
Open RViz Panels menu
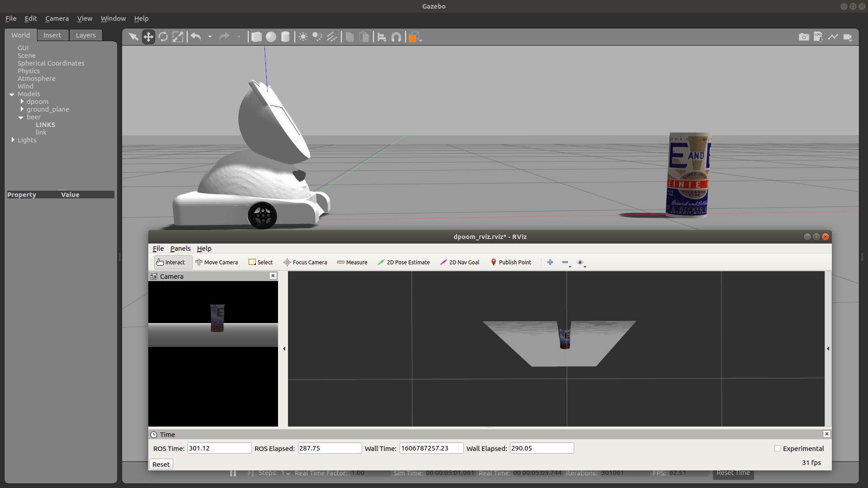click(180, 249)
